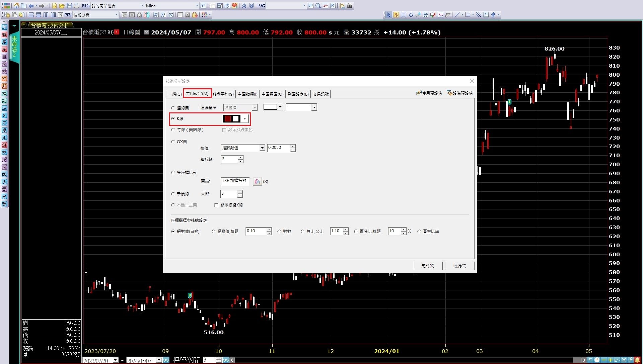
Task: Open the K線 color dropdown arrow
Action: tap(245, 119)
